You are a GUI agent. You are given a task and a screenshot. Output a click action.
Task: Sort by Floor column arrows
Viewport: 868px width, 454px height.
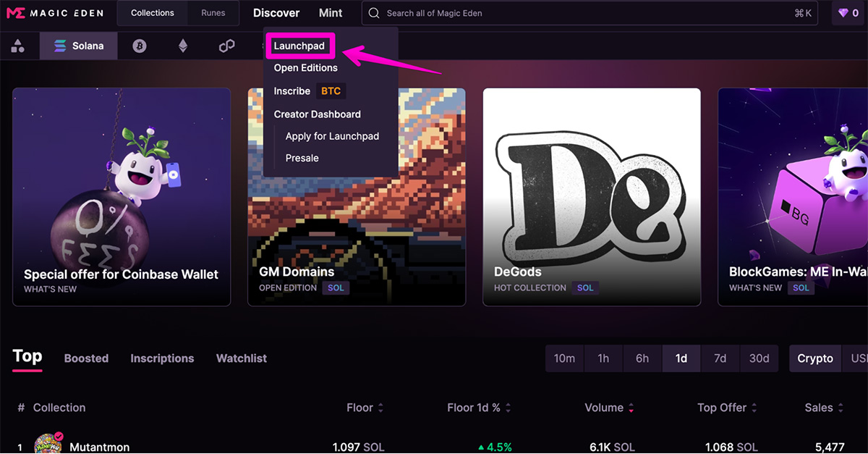click(380, 408)
